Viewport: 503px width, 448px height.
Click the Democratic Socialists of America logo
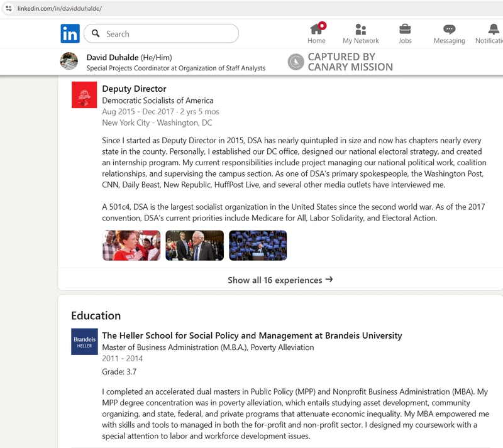(84, 95)
